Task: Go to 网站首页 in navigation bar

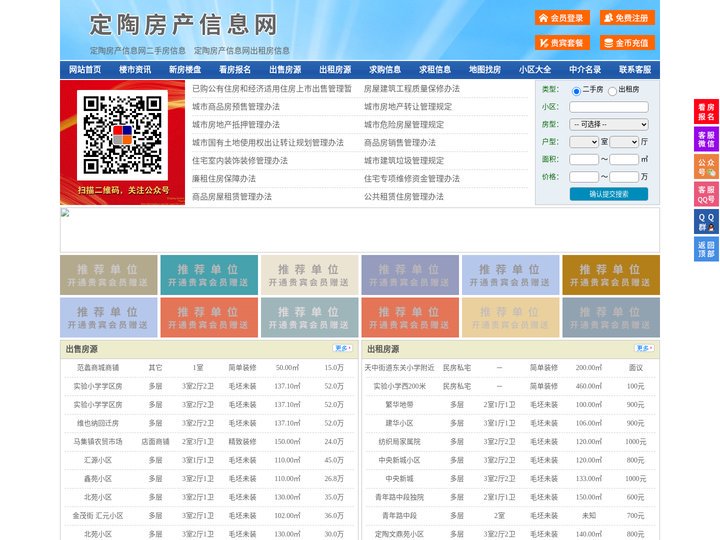Action: click(x=85, y=70)
